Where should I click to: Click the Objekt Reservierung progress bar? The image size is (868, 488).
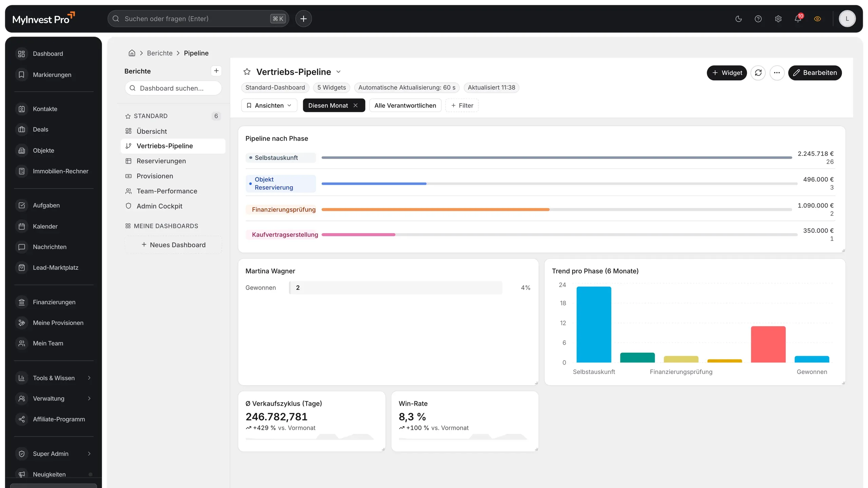pyautogui.click(x=559, y=184)
